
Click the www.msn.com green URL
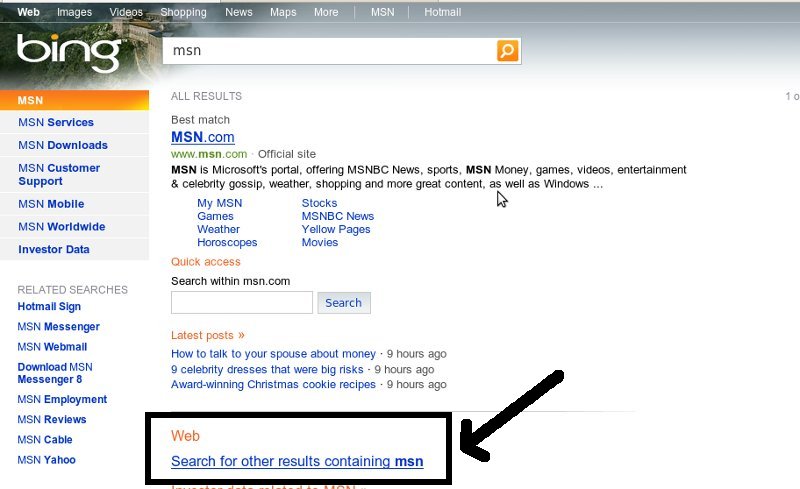point(209,154)
